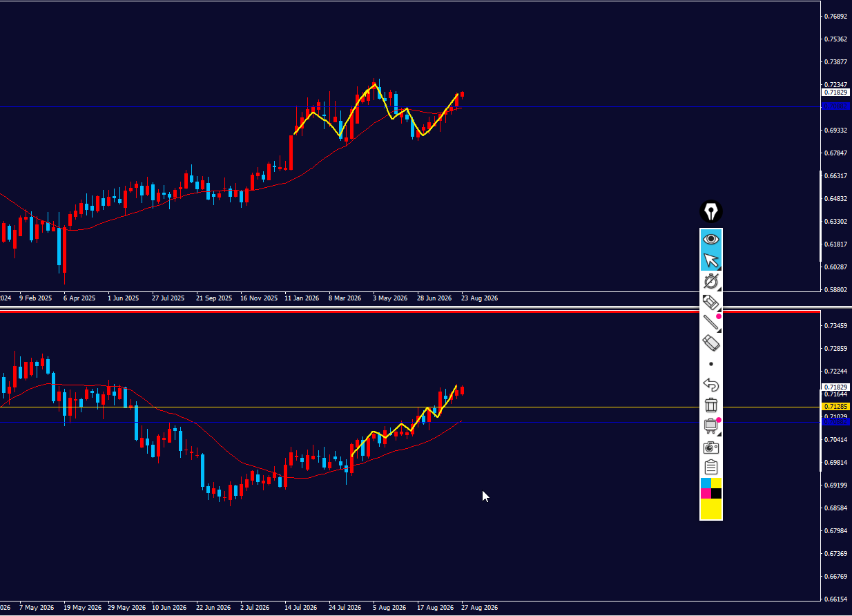Screen dimensions: 852x616
Task: Click the large yellow current color swatch
Action: coord(711,509)
